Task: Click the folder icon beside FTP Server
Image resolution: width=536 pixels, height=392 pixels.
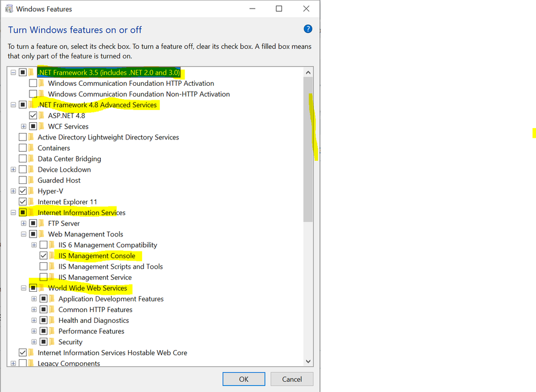Action: coord(42,223)
